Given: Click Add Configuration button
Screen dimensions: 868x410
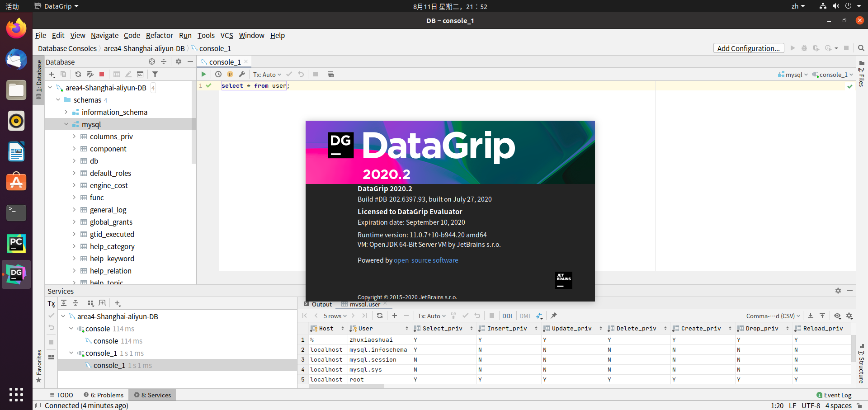Looking at the screenshot, I should click(x=748, y=48).
